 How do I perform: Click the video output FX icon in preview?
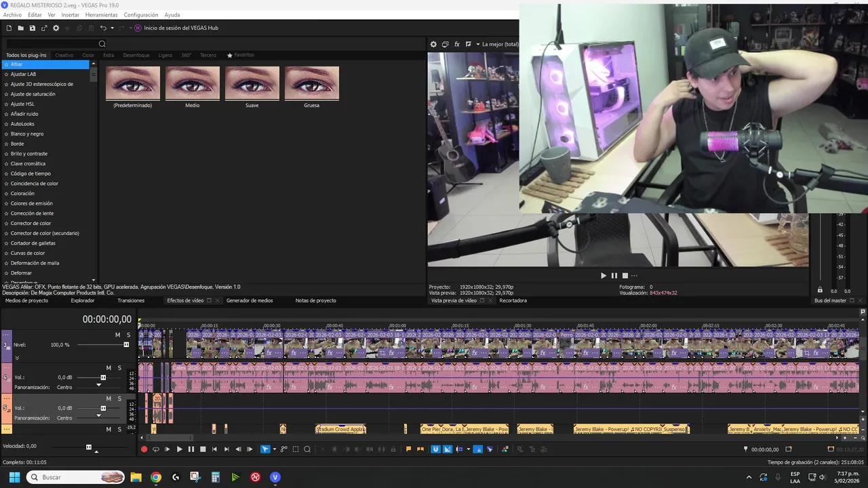(457, 44)
